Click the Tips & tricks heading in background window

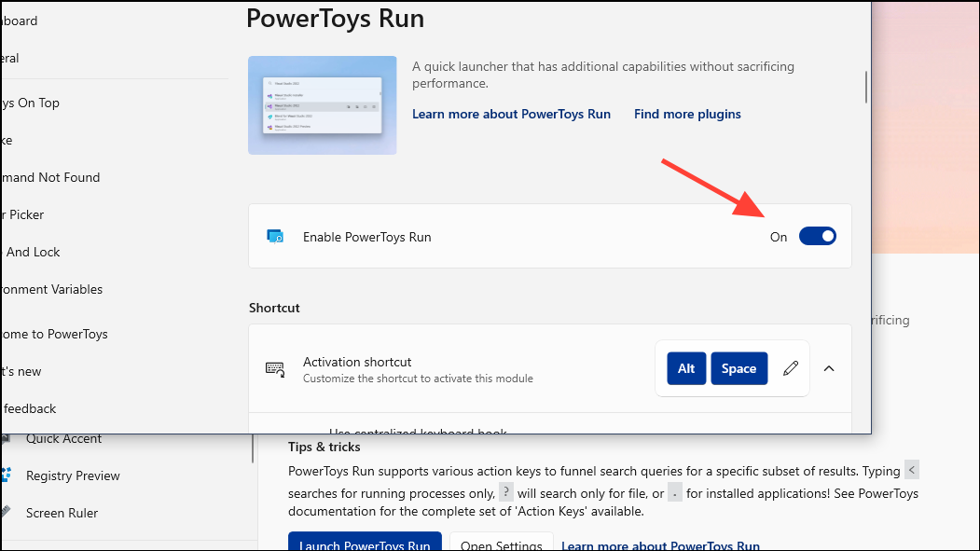click(x=324, y=447)
